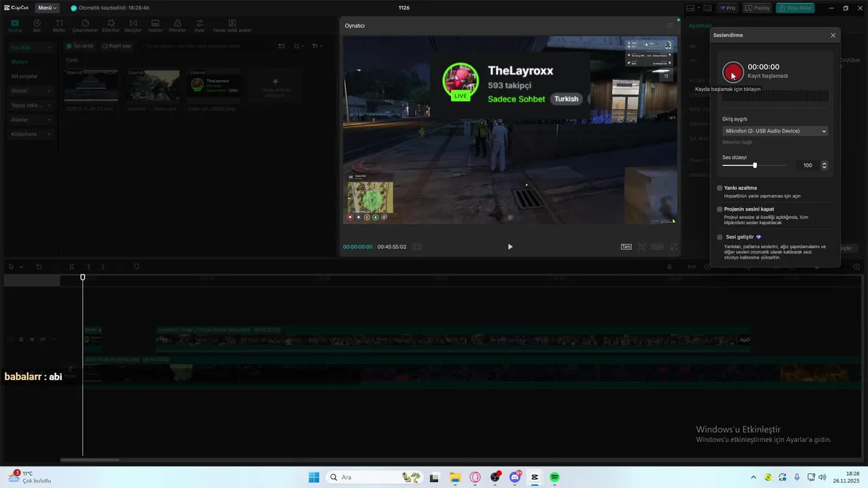This screenshot has height=488, width=868.
Task: Switch to the Medya tab
Action: pyautogui.click(x=15, y=26)
